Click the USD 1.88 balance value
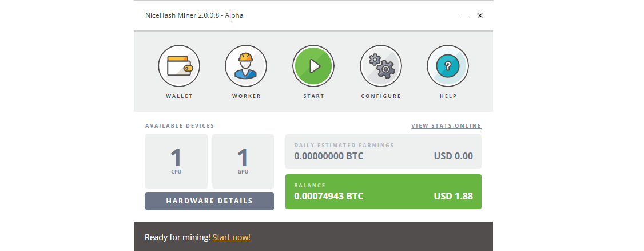The width and height of the screenshot is (644, 251). point(454,197)
